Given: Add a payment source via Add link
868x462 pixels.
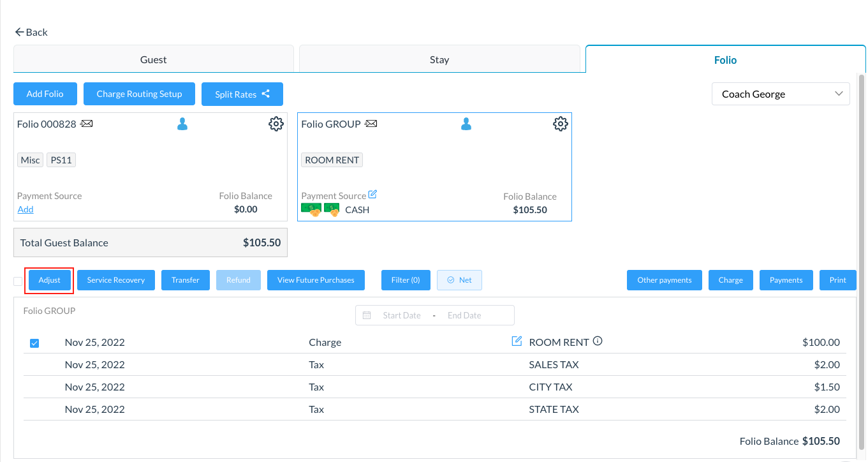Looking at the screenshot, I should click(x=26, y=209).
